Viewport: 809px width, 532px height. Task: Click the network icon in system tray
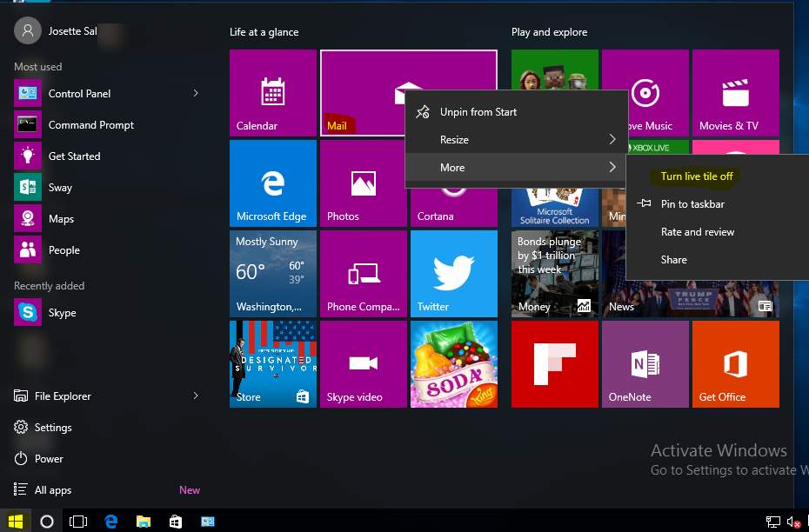pos(772,522)
